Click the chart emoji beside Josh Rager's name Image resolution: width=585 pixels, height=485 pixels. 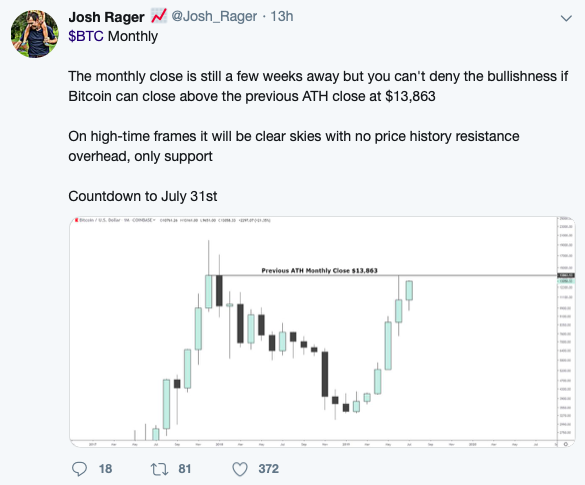[x=159, y=16]
